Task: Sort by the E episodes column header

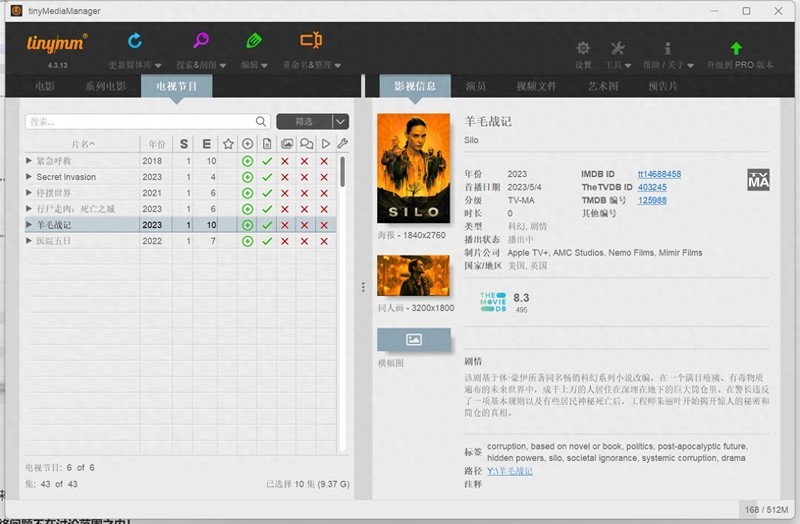Action: click(206, 144)
